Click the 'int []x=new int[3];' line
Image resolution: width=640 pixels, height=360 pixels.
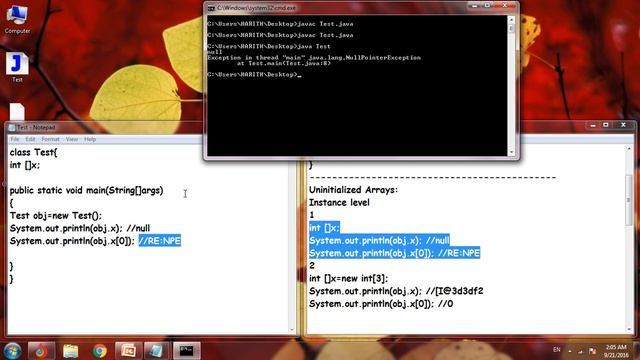click(348, 278)
